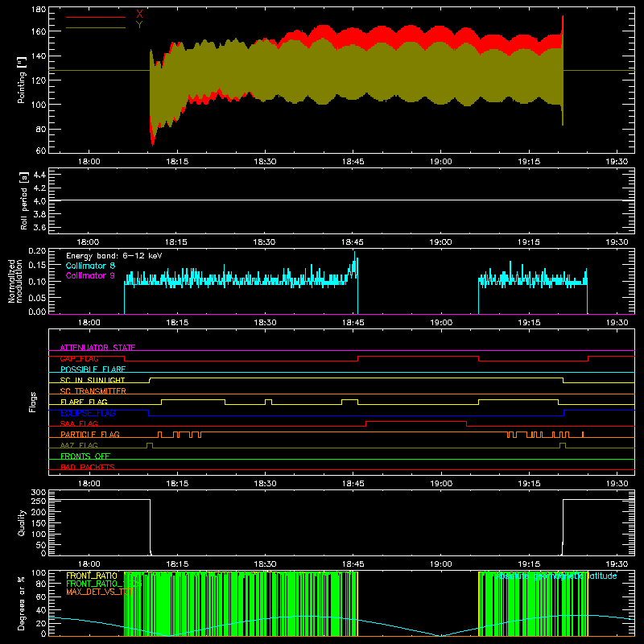644x644 pixels.
Task: Click the Flags panel axis title
Action: (33, 402)
